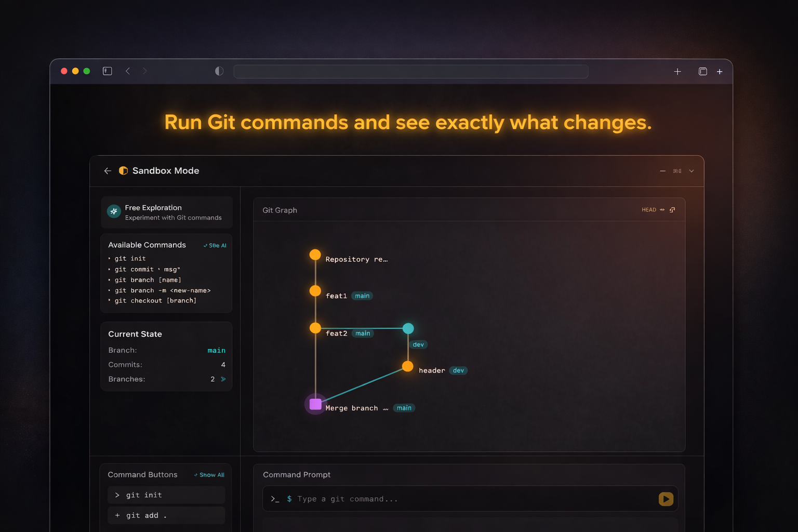Click the 'main' branch value in Current State
798x532 pixels.
(217, 351)
